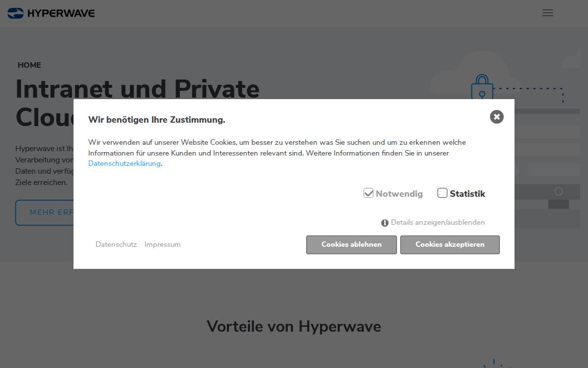Open the Impressum link
The image size is (588, 368).
pyautogui.click(x=163, y=244)
